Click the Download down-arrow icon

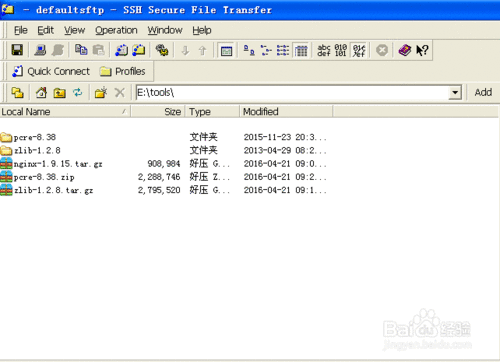185,51
